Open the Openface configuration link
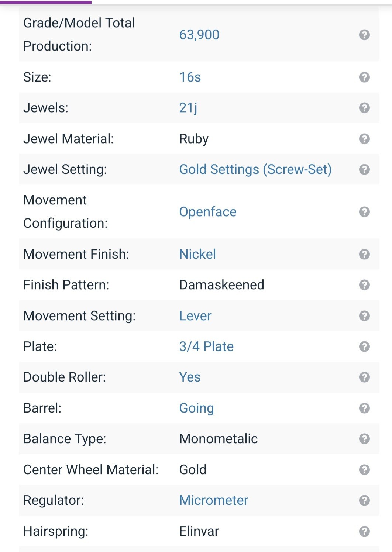 [x=208, y=212]
